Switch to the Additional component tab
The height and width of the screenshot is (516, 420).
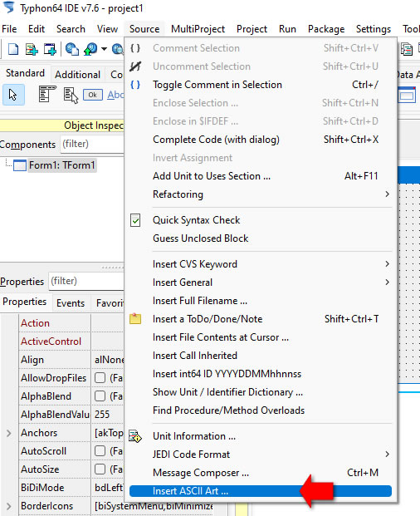[x=77, y=75]
